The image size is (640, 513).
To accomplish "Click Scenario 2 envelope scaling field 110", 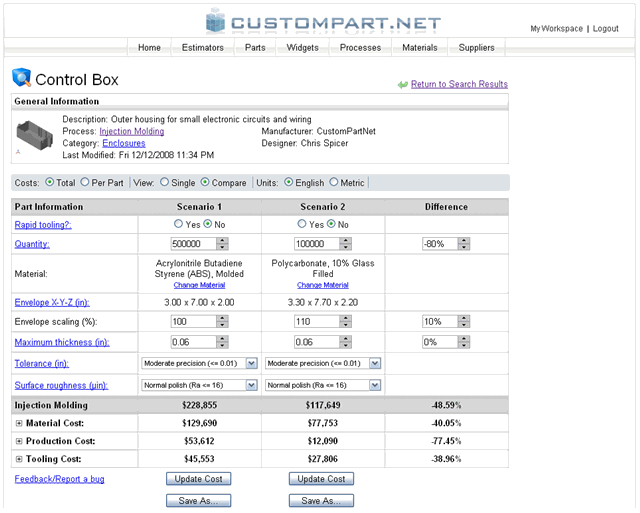I will pos(317,322).
